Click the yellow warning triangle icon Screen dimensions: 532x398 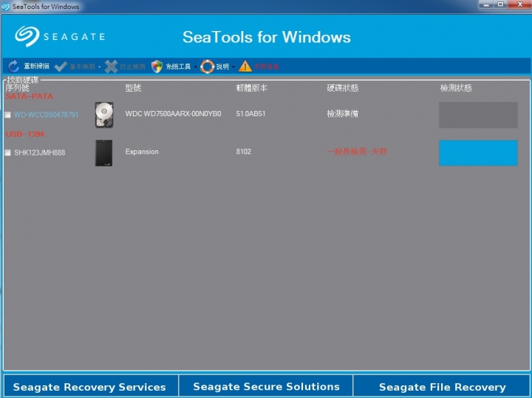(x=245, y=67)
